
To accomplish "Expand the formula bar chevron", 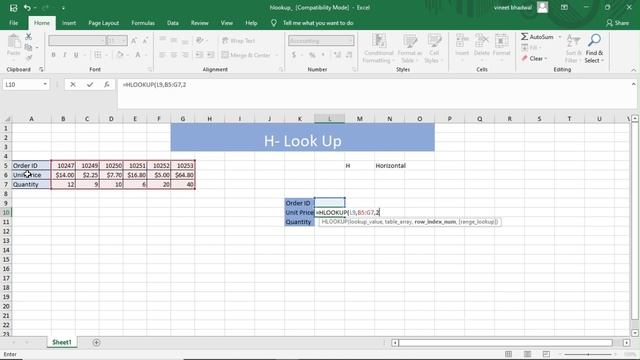I will tap(633, 84).
